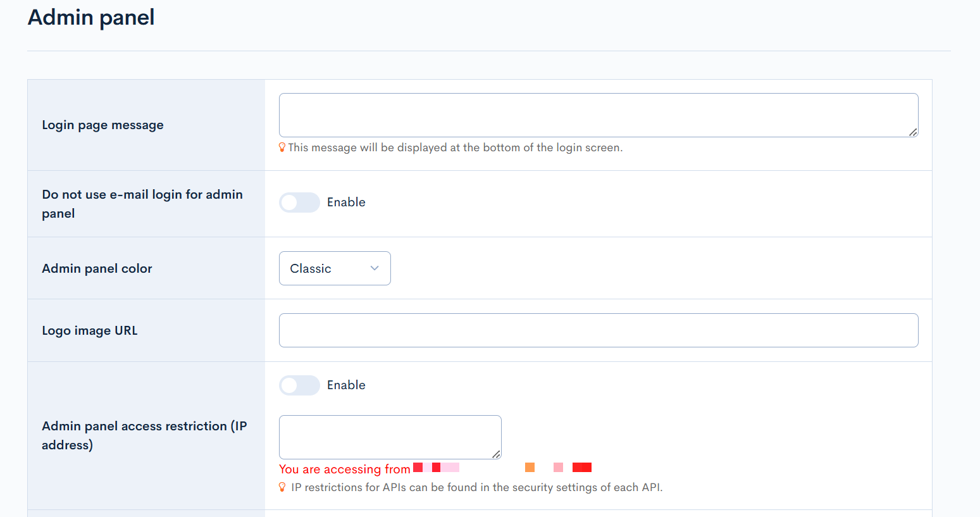Click the resize handle of IP address textarea
Image resolution: width=980 pixels, height=517 pixels.
click(496, 454)
